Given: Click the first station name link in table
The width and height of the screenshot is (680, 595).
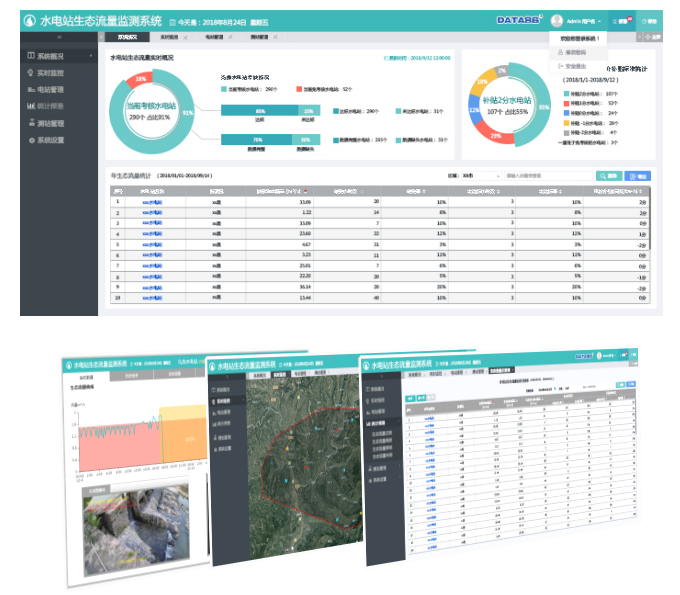Looking at the screenshot, I should [152, 201].
